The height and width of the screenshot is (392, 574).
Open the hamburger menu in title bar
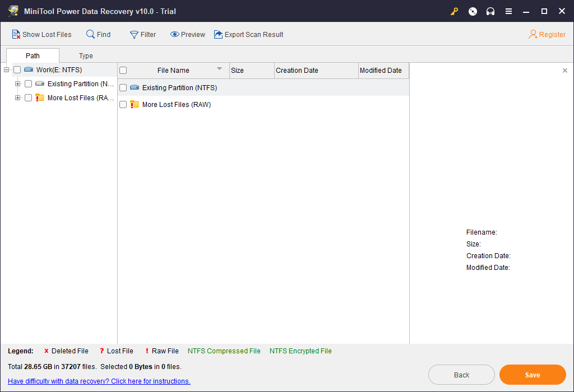coord(508,11)
